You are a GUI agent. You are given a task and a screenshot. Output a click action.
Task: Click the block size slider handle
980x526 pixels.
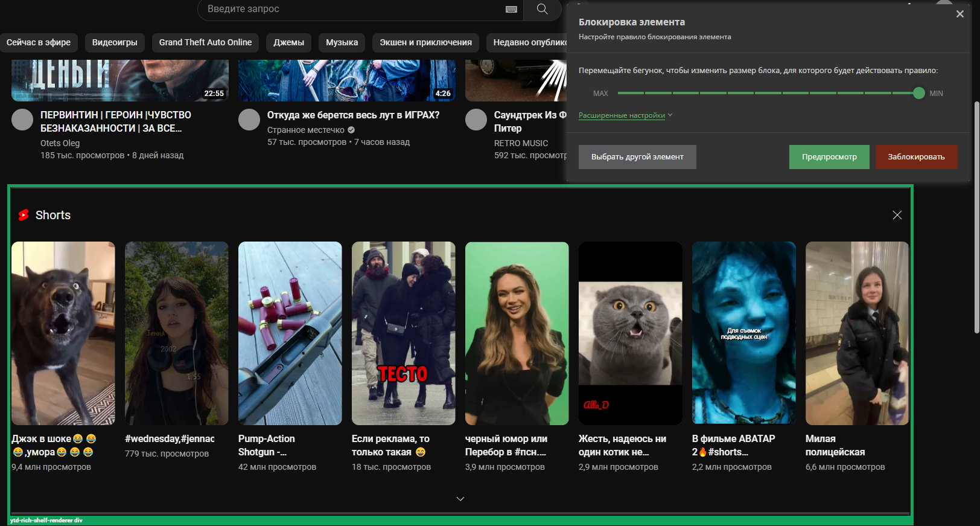pyautogui.click(x=918, y=93)
